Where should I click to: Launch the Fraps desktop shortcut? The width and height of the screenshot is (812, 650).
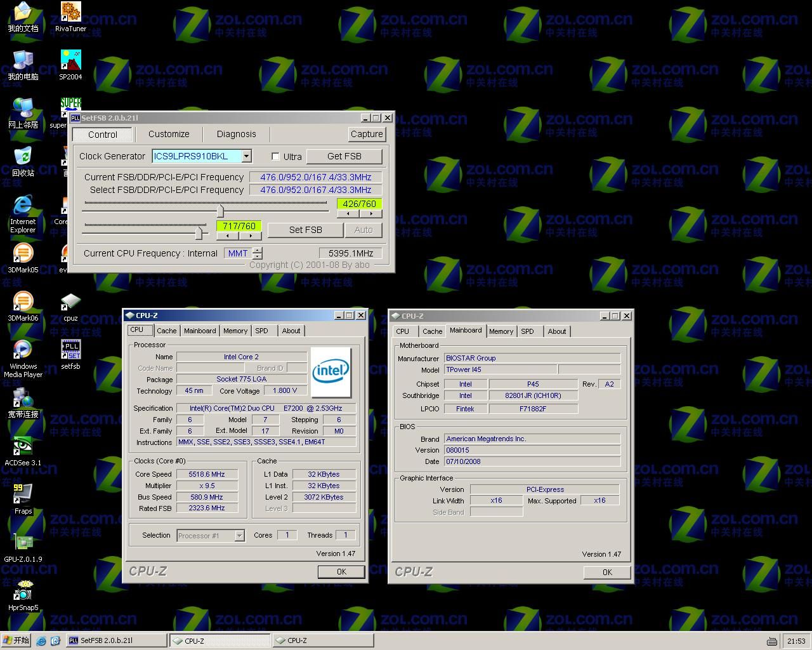(23, 500)
